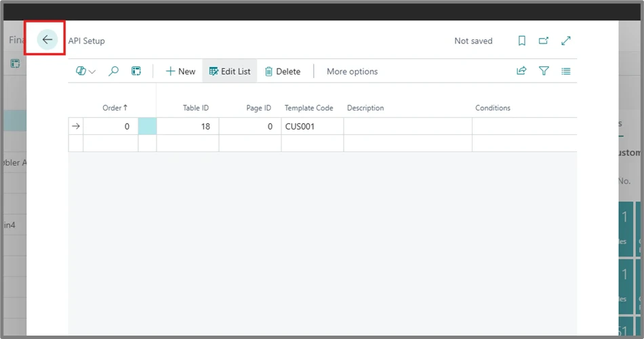Click the Template Code cell CUS001

pos(313,126)
